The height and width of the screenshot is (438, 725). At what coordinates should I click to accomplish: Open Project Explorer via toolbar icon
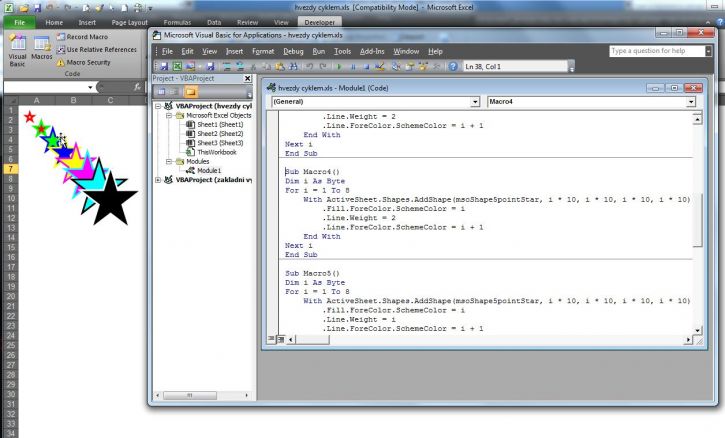pyautogui.click(x=396, y=67)
